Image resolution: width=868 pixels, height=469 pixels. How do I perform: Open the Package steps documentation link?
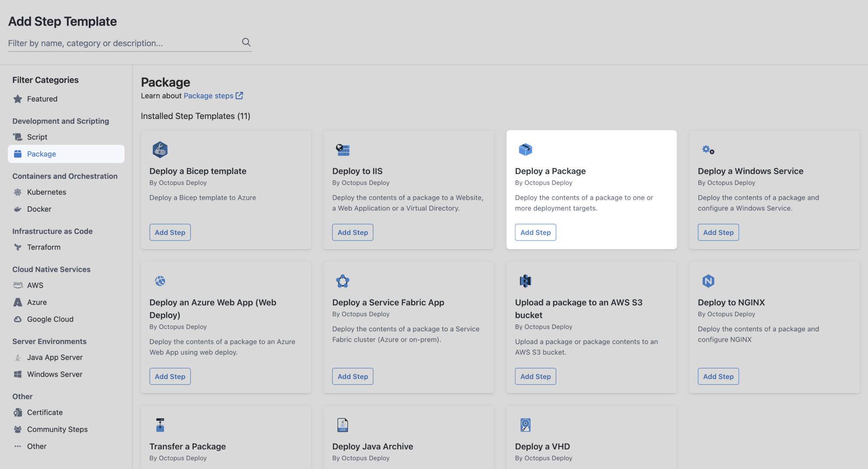point(208,96)
